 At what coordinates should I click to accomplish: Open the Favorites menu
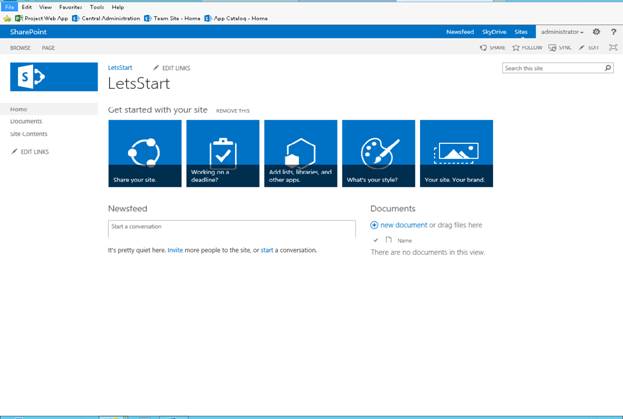click(x=71, y=7)
